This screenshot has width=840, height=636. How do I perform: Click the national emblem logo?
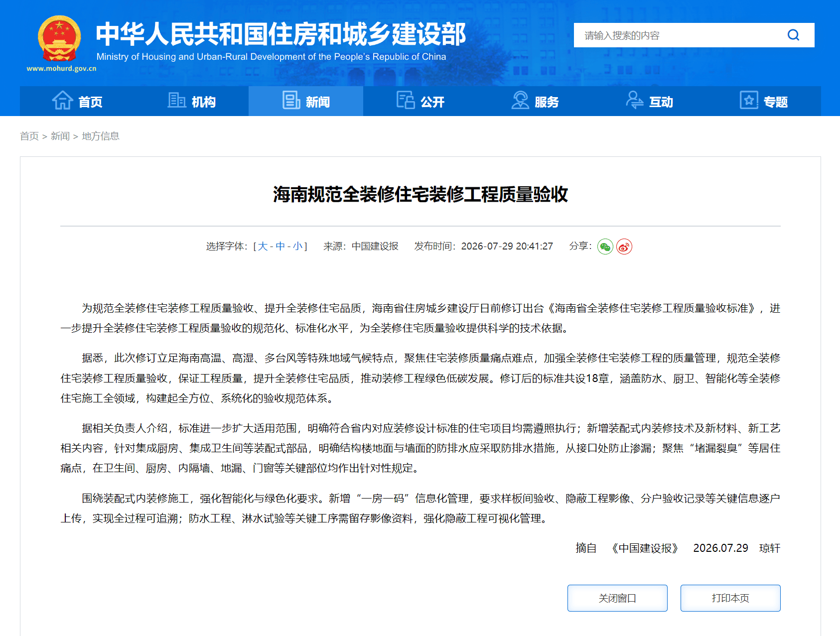59,39
